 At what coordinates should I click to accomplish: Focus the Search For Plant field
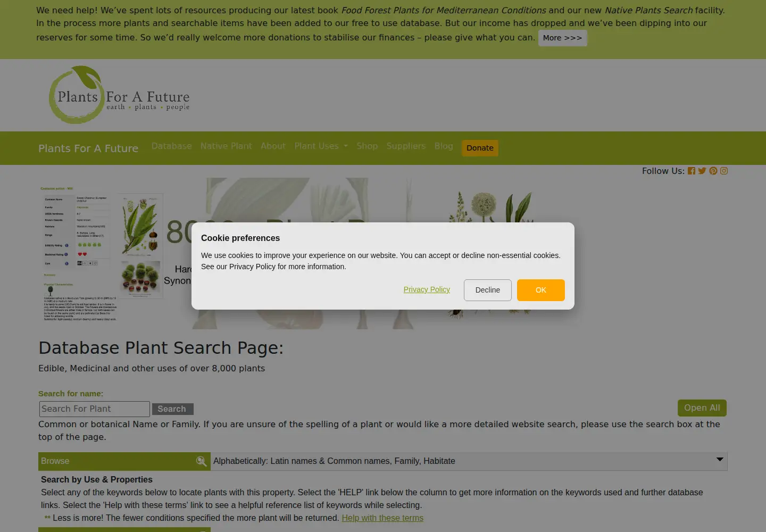point(95,409)
